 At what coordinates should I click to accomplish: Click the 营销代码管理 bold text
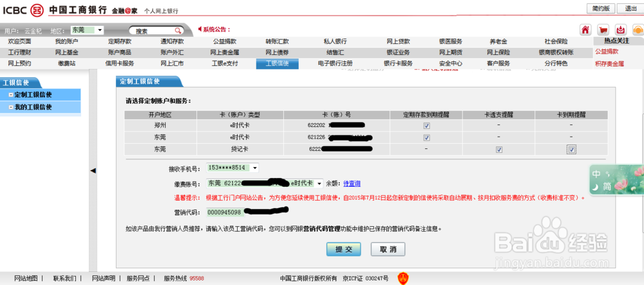point(321,229)
